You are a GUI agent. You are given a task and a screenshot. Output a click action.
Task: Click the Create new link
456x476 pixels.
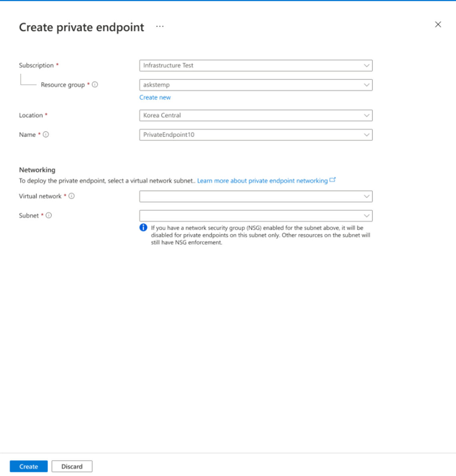155,97
